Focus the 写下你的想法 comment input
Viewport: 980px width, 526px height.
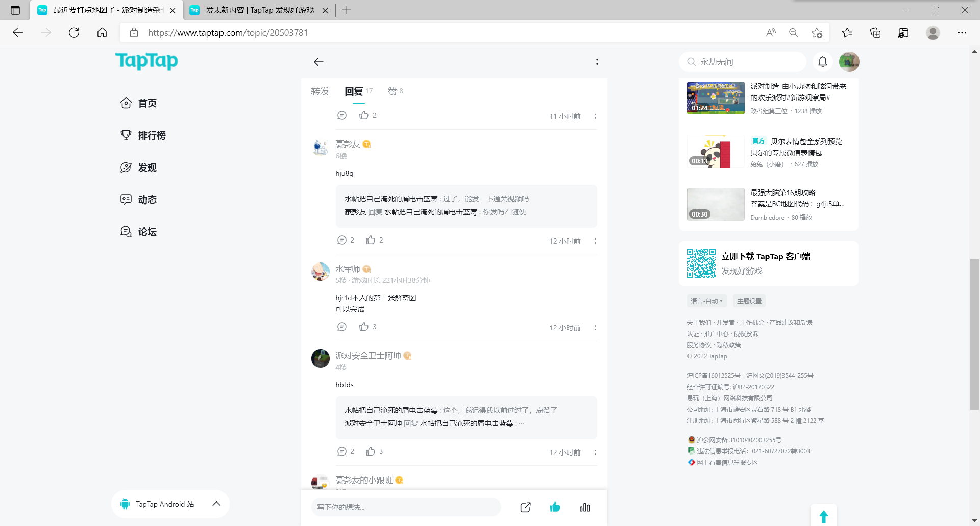pos(406,507)
